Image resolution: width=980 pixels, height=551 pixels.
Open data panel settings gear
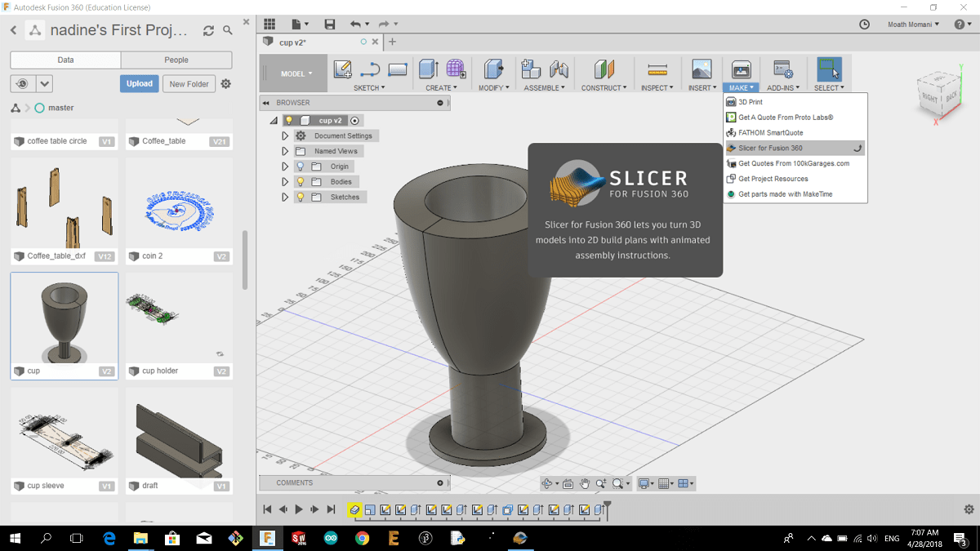(226, 84)
